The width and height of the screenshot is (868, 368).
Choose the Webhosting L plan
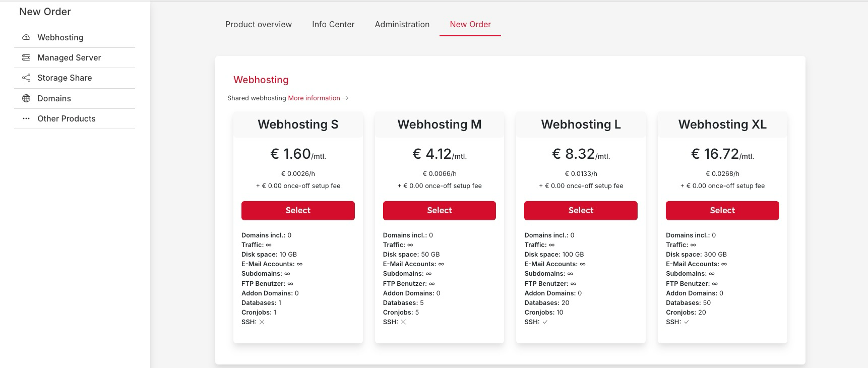[581, 211]
